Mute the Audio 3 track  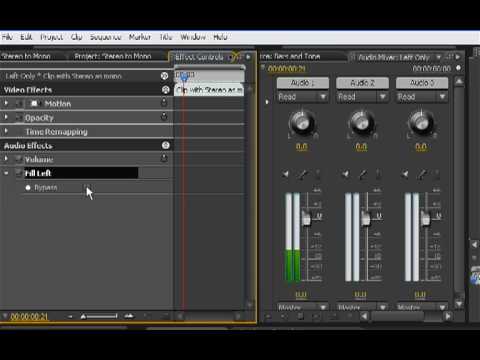[x=405, y=174]
